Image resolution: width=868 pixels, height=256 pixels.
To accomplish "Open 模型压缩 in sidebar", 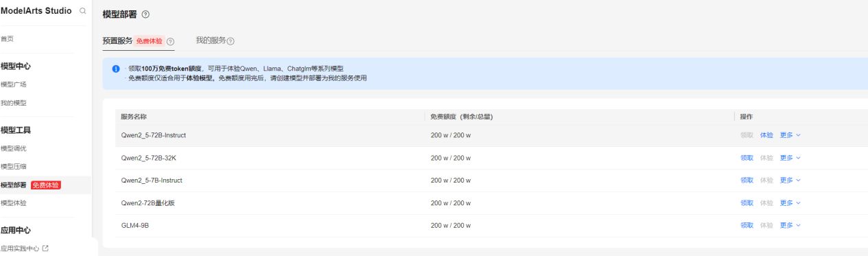I will click(x=13, y=166).
